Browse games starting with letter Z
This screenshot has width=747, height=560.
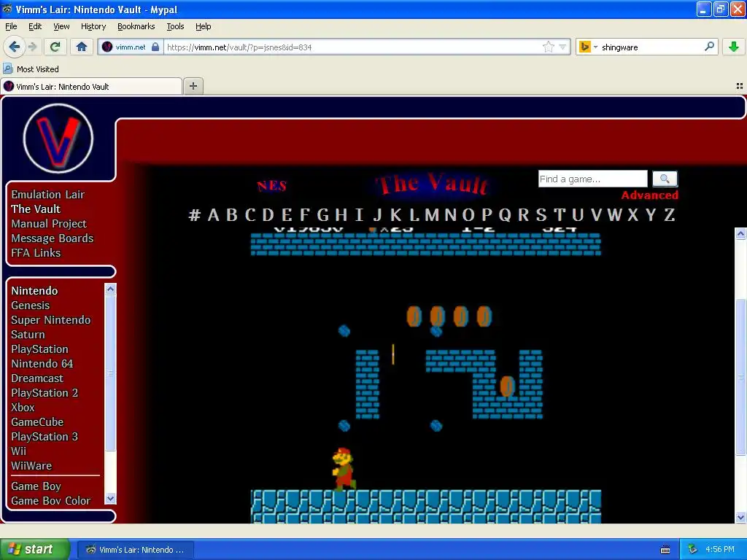tap(670, 215)
